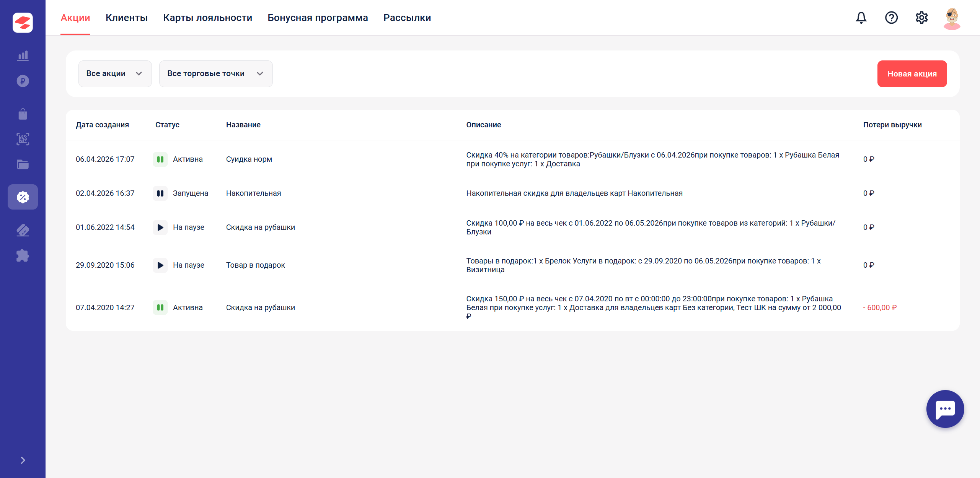
Task: Switch to the Бонусная программа tab
Action: click(x=318, y=18)
